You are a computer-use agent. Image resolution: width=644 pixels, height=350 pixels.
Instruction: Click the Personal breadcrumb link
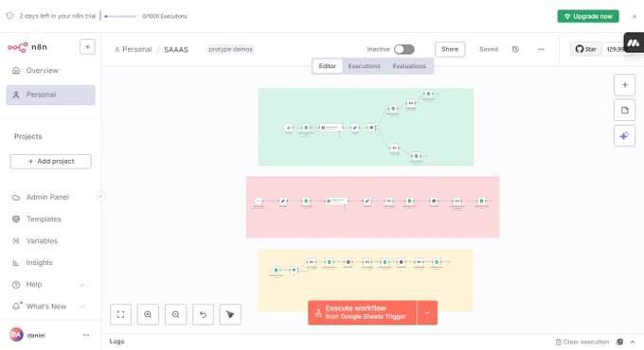pos(134,49)
